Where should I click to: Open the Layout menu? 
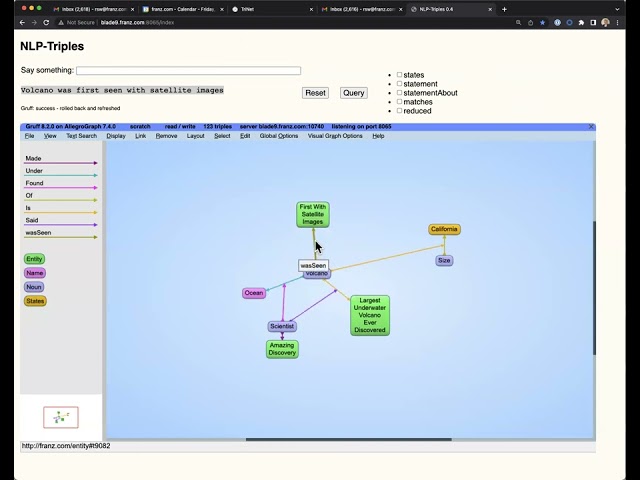(x=196, y=136)
